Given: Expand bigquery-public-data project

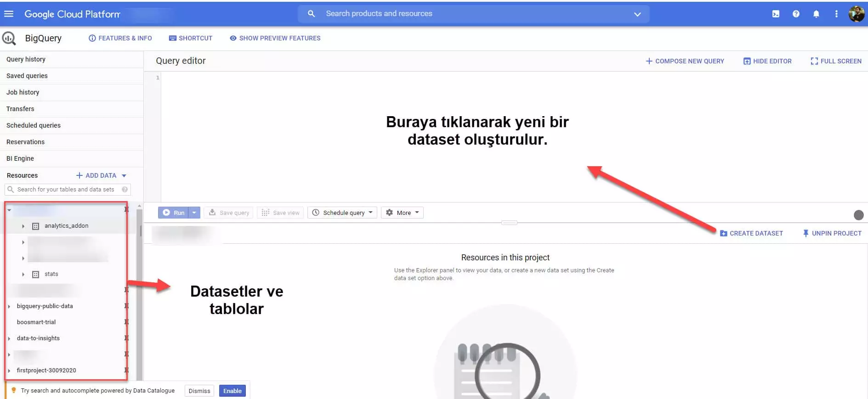Looking at the screenshot, I should coord(9,306).
